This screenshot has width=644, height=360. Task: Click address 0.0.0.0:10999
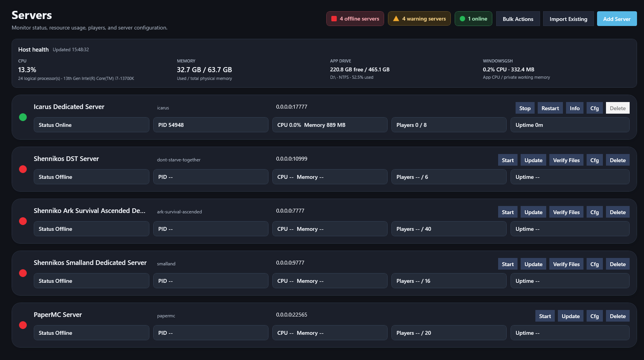292,159
